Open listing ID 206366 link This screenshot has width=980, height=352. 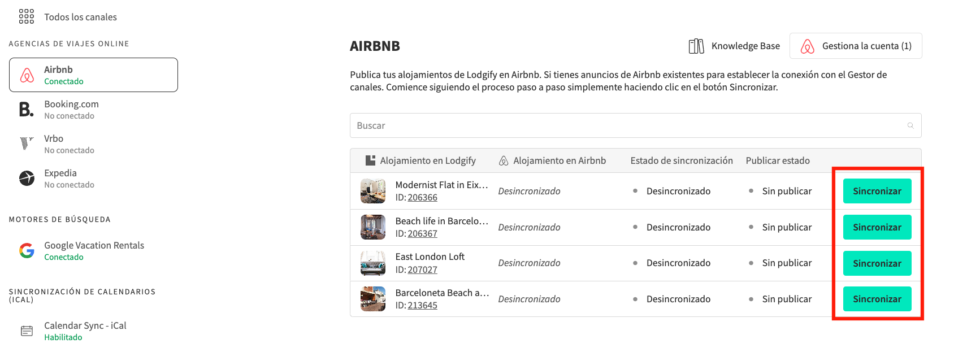pyautogui.click(x=423, y=198)
